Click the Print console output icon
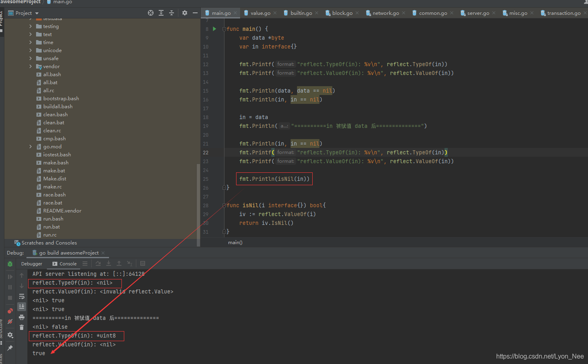The image size is (588, 364). click(x=22, y=317)
